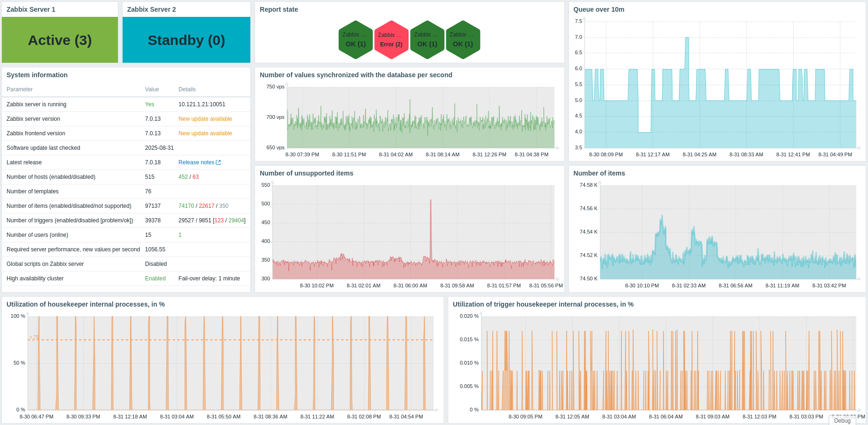Click the dashed 75 threshold line in housekeeper graph
The image size is (868, 425).
(x=234, y=340)
